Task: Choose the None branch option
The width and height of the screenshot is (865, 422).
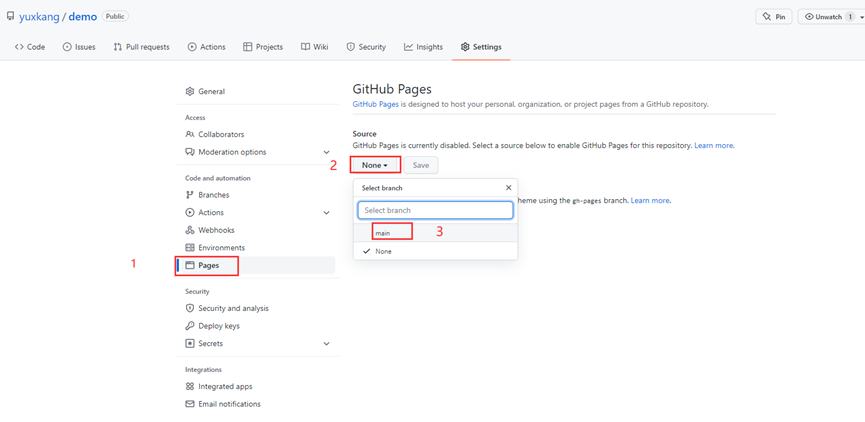Action: click(x=435, y=251)
